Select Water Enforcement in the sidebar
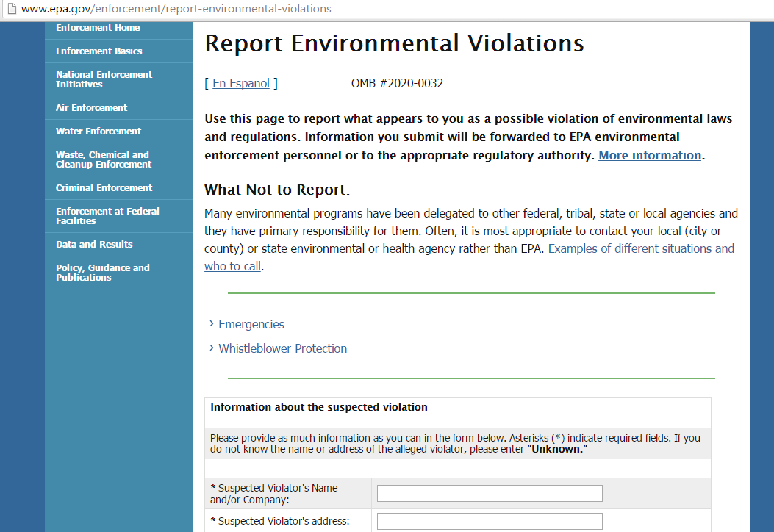This screenshot has width=774, height=532. 98,132
